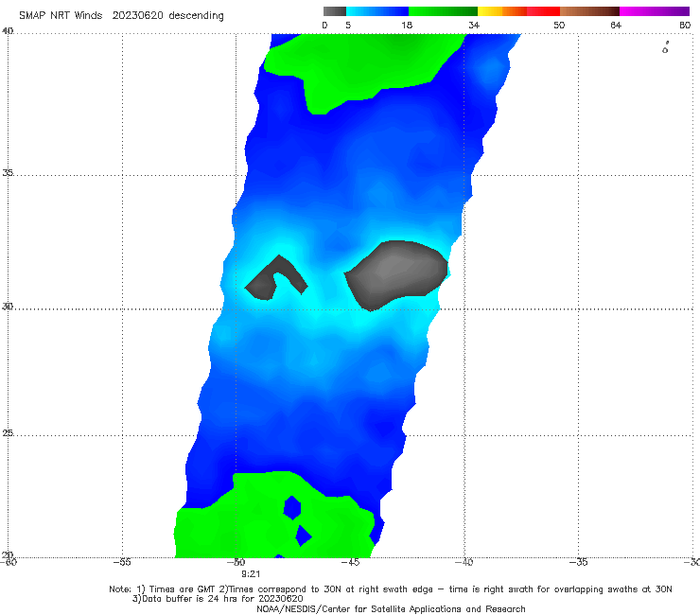Click the '3)Data buffer is 24 hrs' footnote line
Image resolution: width=700 pixels, height=615 pixels.
tap(218, 599)
